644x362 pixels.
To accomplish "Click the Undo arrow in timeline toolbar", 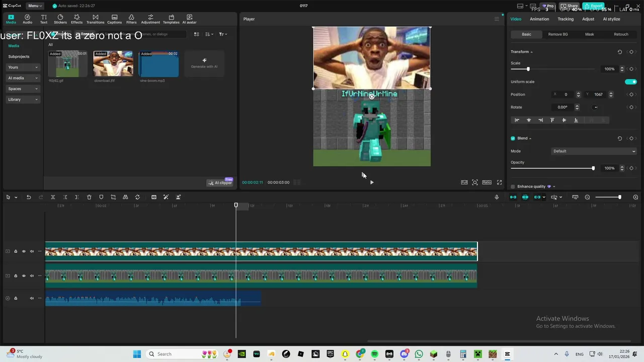I will (x=29, y=197).
